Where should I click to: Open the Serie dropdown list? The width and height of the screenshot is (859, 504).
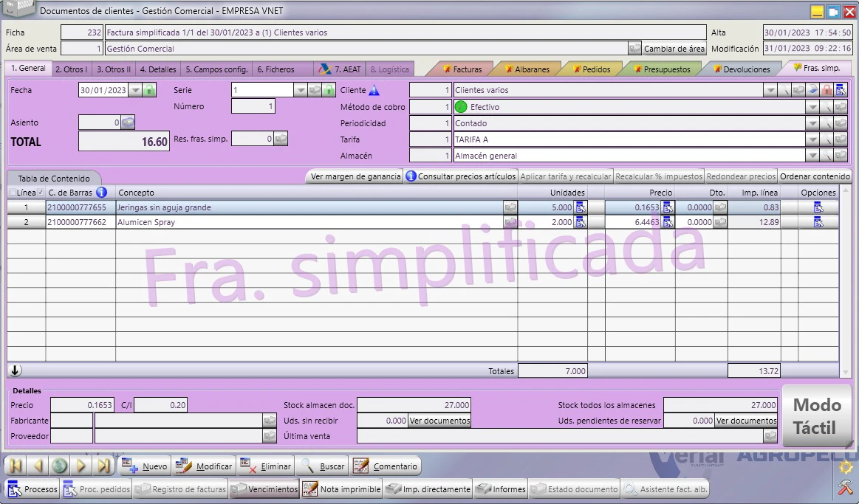point(300,90)
